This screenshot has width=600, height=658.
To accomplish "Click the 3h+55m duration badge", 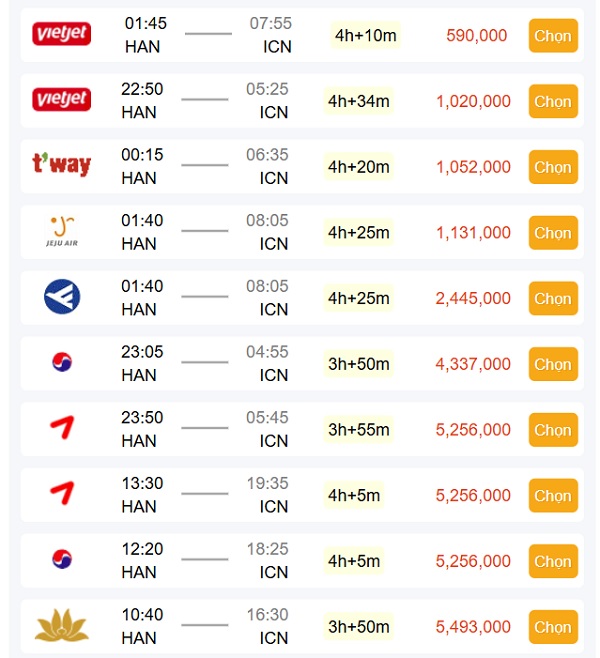I will [359, 430].
